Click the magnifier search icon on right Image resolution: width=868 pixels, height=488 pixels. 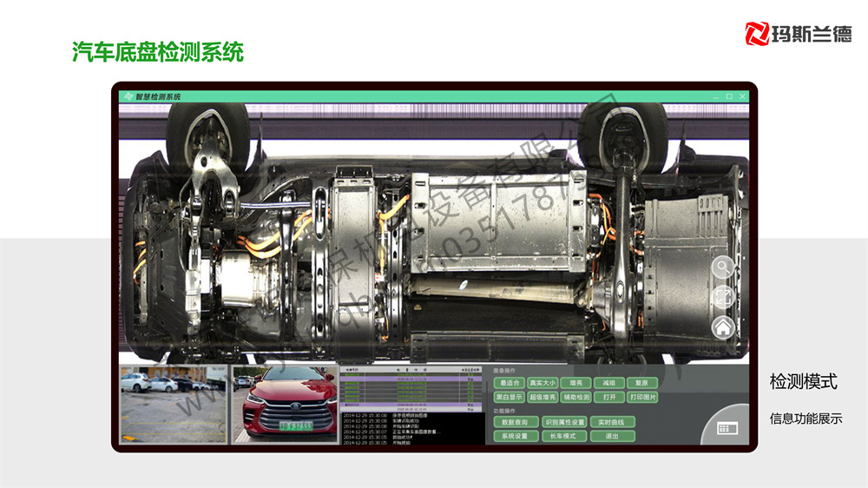click(x=723, y=268)
